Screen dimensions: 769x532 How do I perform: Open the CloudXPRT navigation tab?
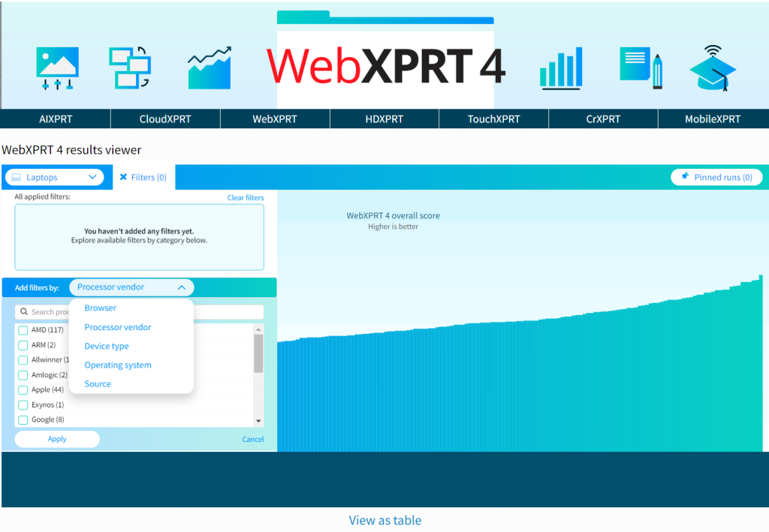pyautogui.click(x=165, y=119)
